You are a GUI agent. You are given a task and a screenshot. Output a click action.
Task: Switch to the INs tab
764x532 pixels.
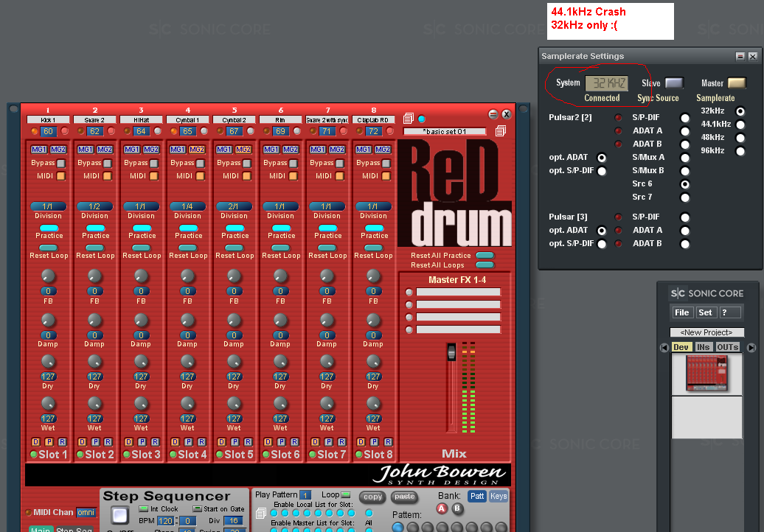pos(703,347)
